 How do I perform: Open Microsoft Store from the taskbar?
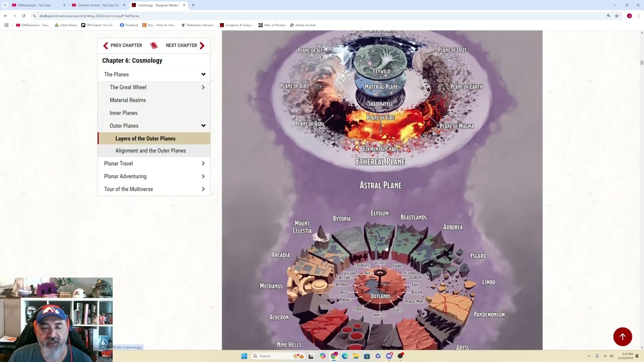click(367, 356)
